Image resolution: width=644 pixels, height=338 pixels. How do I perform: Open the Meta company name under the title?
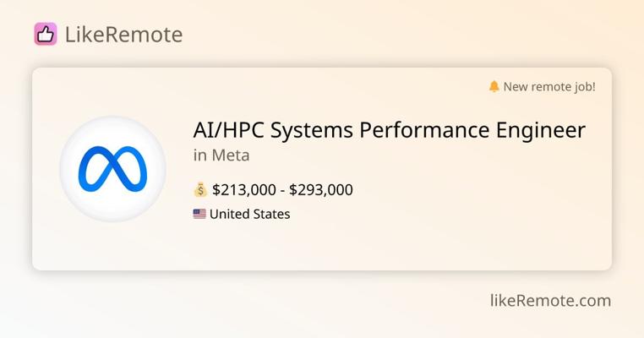pyautogui.click(x=231, y=155)
